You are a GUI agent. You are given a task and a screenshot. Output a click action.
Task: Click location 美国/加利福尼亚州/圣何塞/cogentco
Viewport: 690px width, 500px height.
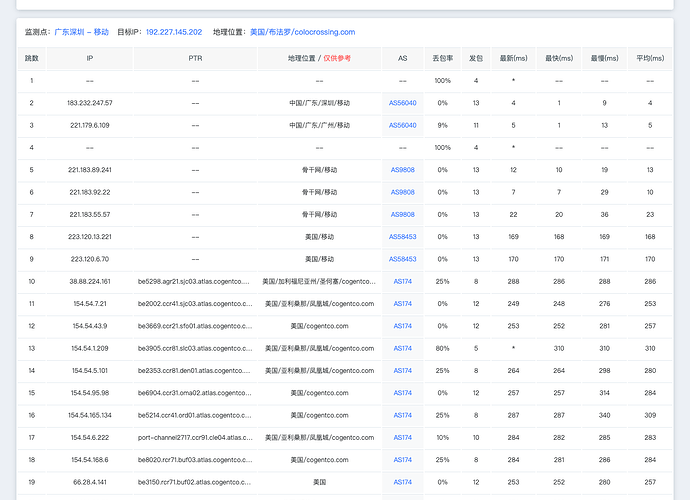[x=319, y=282]
